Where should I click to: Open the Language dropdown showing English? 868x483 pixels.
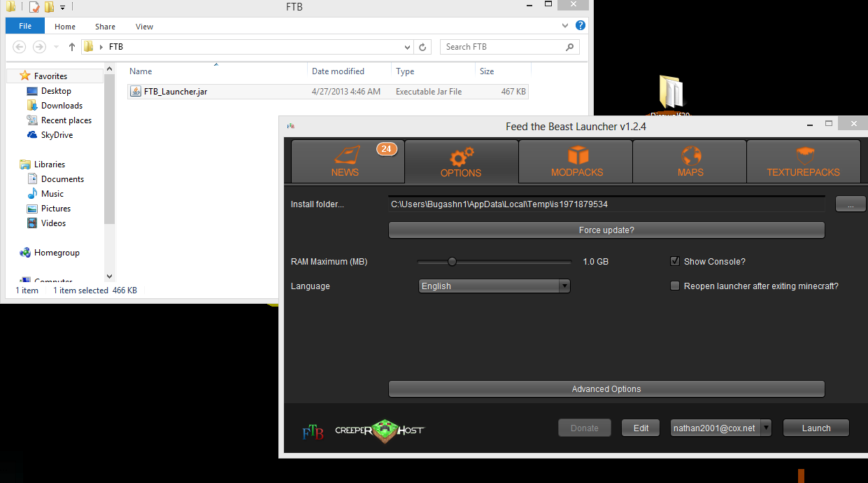[495, 286]
